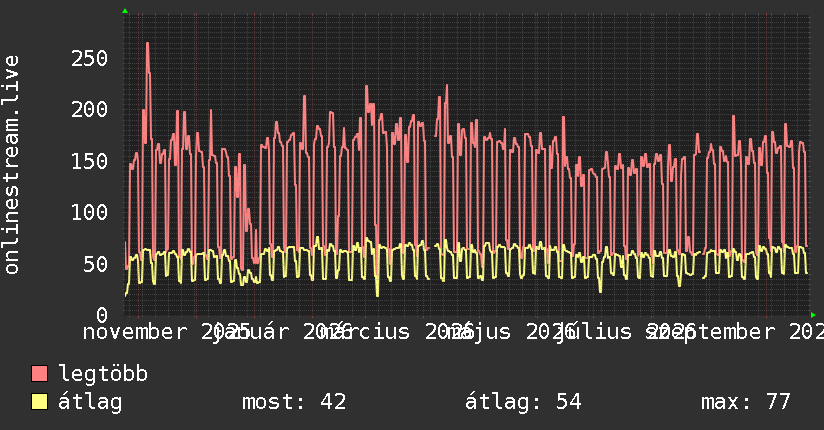Click the green arrow ending the x-axis
The image size is (824, 430).
813,315
